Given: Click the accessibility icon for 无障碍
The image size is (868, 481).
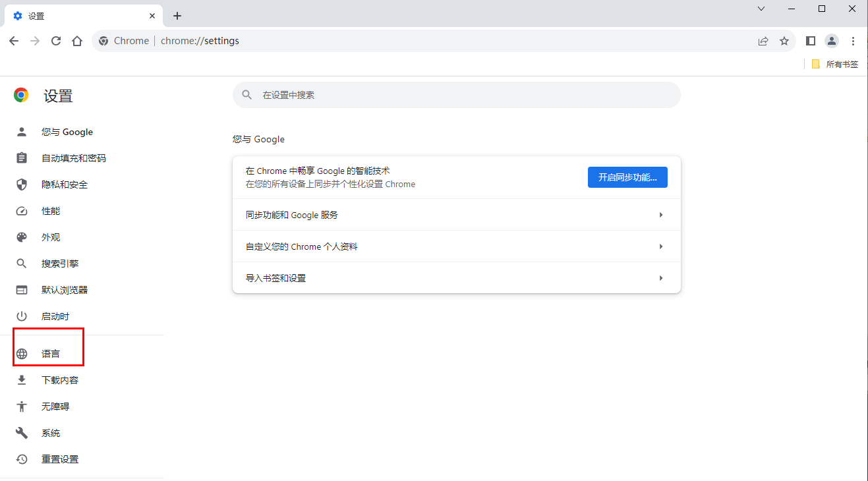Looking at the screenshot, I should point(22,407).
